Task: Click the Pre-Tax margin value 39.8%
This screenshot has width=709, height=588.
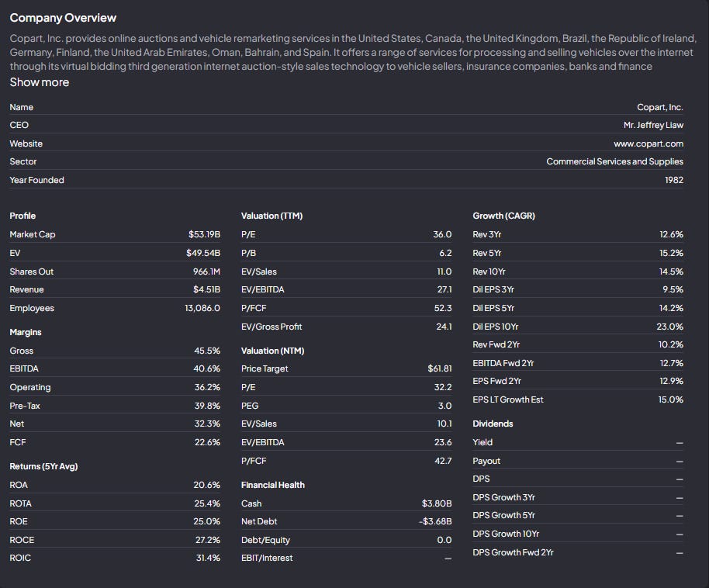Action: (207, 406)
